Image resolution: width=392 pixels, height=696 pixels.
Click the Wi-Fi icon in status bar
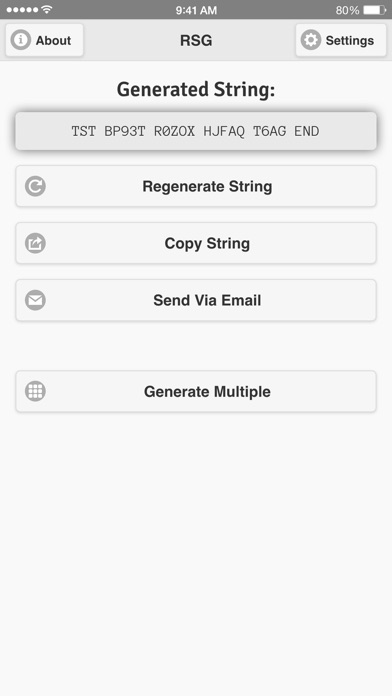click(47, 9)
